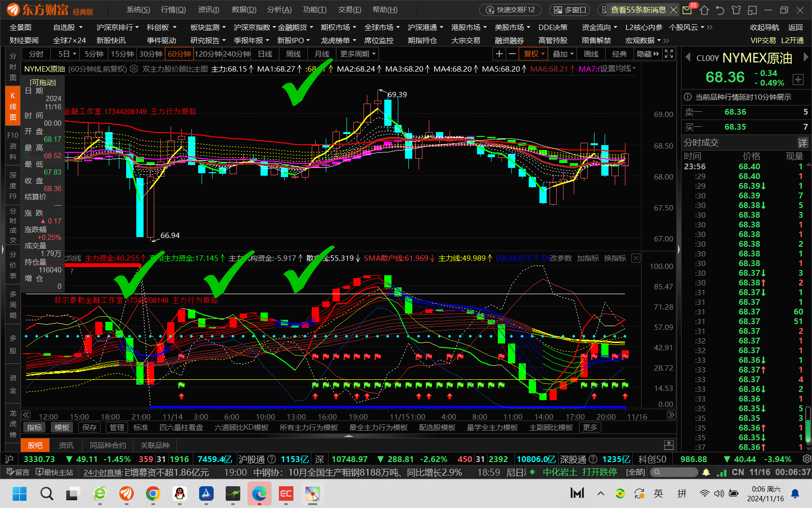Open the 交易(E) menu
The image size is (812, 508).
(x=349, y=10)
